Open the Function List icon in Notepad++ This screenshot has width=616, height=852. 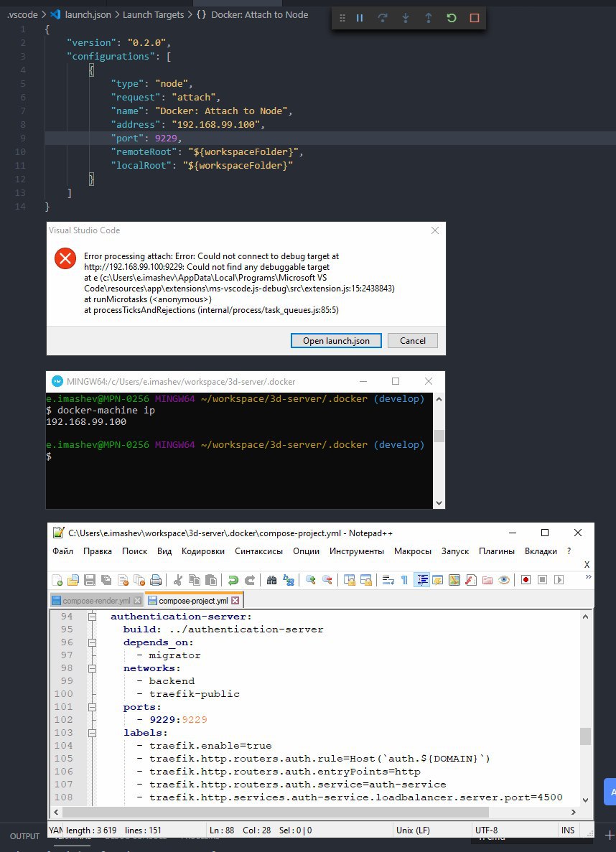[471, 580]
